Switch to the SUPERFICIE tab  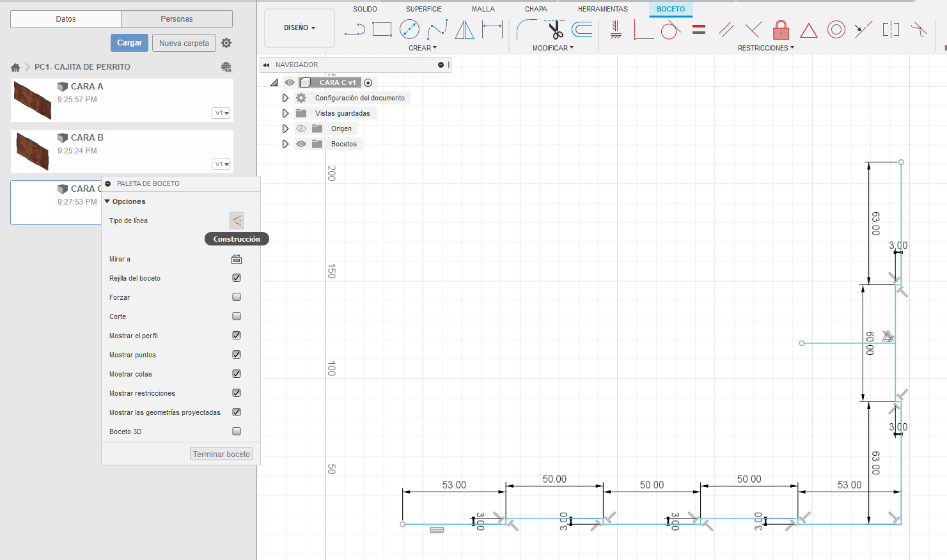(x=424, y=9)
